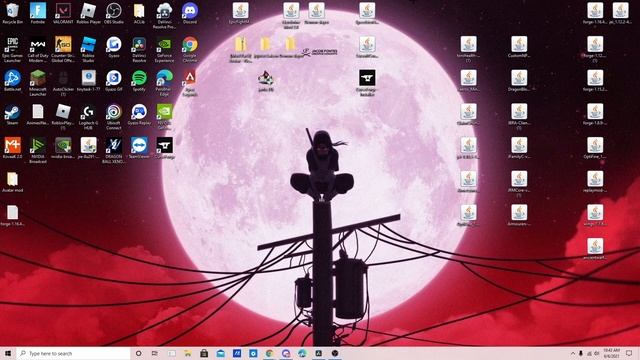Select the DragonBlock jar file

click(519, 80)
